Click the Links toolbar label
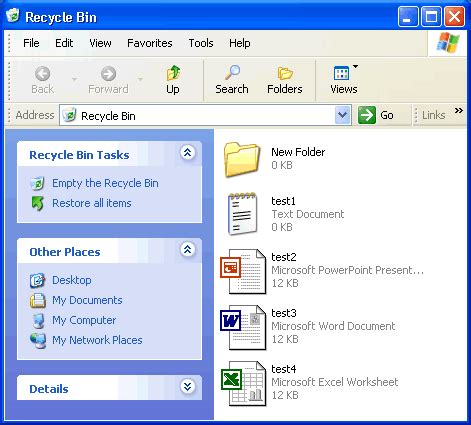Screen dimensions: 471x425 433,115
